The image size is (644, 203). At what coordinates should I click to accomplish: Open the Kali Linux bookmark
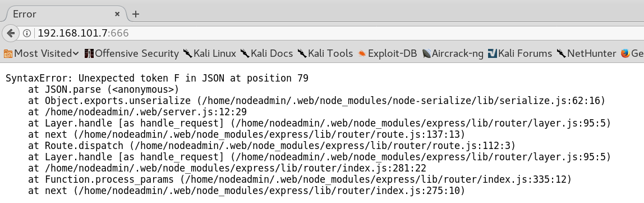click(209, 53)
